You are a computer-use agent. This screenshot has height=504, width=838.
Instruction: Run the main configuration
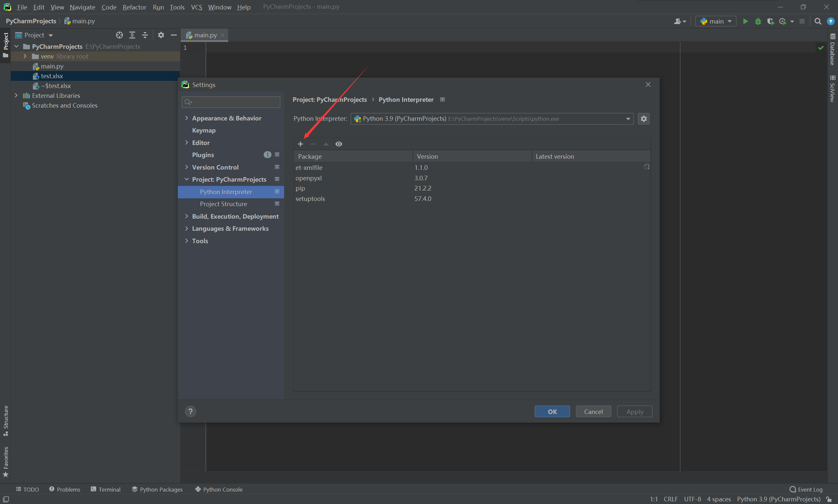(x=745, y=21)
